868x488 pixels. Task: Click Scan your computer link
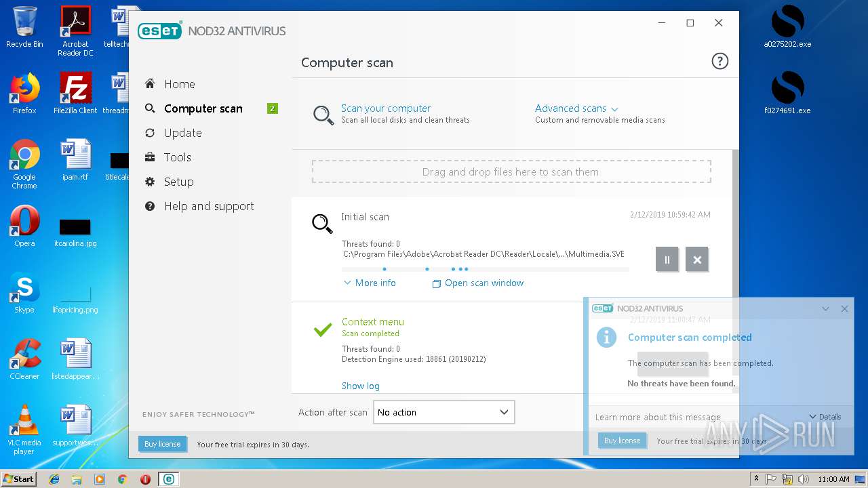click(386, 108)
